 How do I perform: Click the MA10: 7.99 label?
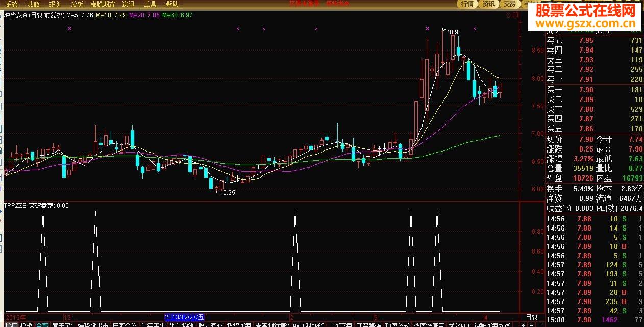(x=111, y=15)
